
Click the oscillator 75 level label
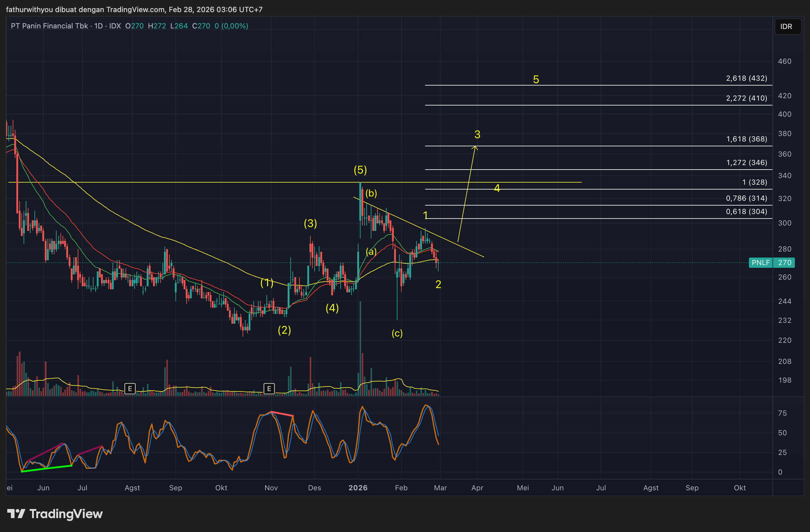point(782,413)
